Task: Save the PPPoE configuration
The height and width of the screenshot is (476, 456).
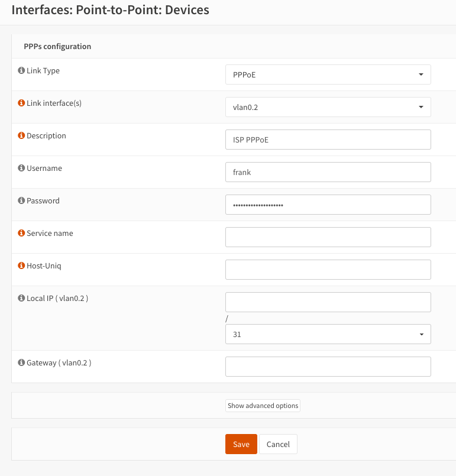Action: click(x=241, y=444)
